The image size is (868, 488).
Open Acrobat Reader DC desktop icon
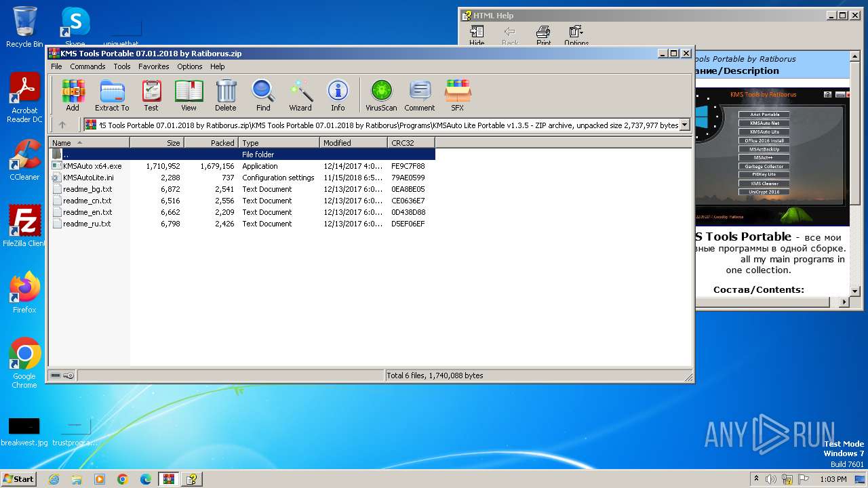(x=24, y=98)
